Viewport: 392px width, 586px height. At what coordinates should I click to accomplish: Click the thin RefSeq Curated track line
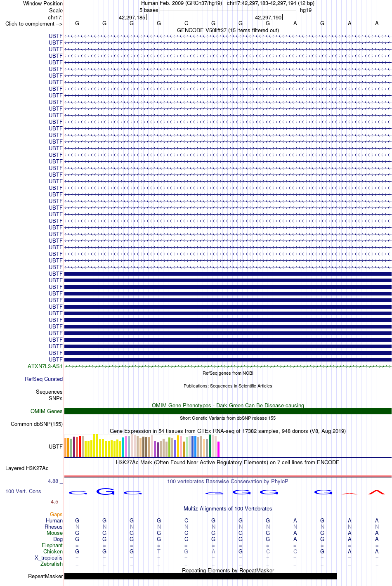[228, 379]
